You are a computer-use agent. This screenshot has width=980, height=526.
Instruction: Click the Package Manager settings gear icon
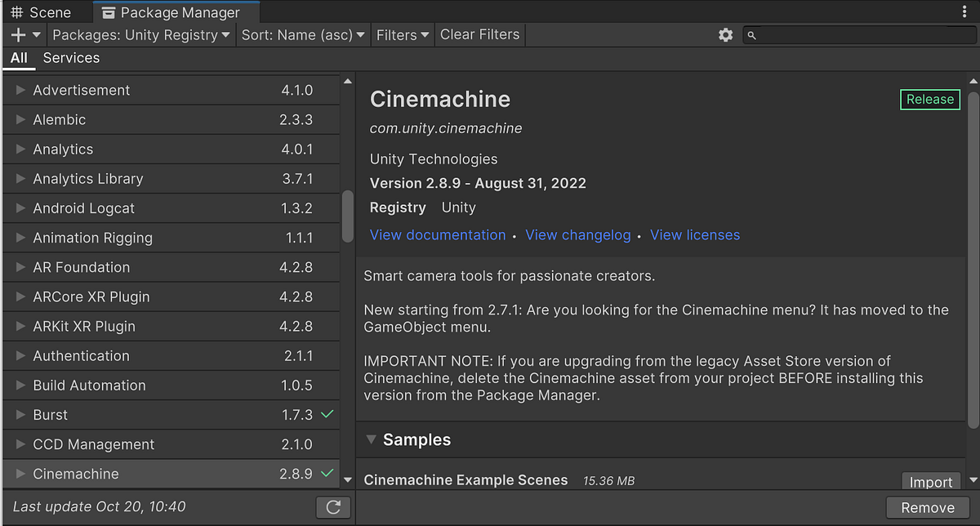pos(725,34)
